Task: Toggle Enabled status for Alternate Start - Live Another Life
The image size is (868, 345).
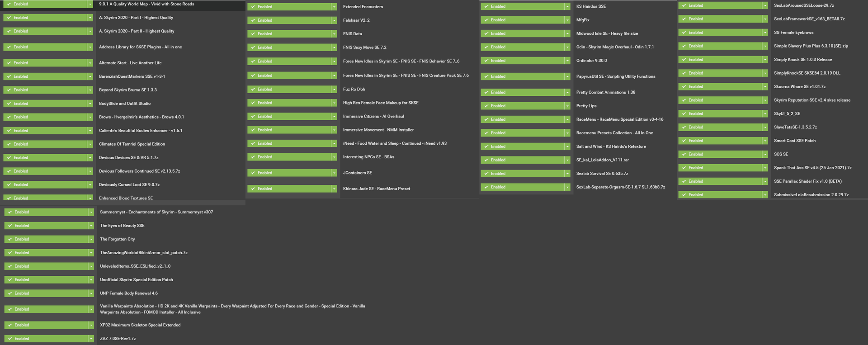Action: click(45, 63)
